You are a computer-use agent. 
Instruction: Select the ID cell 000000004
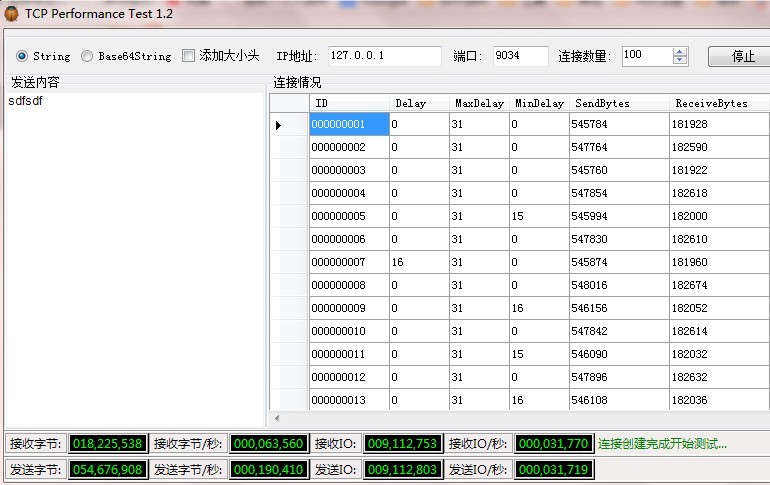point(349,193)
